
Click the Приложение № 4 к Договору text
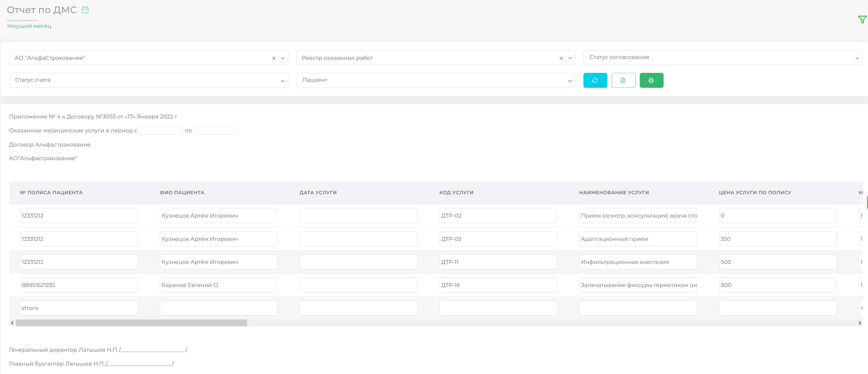(93, 117)
